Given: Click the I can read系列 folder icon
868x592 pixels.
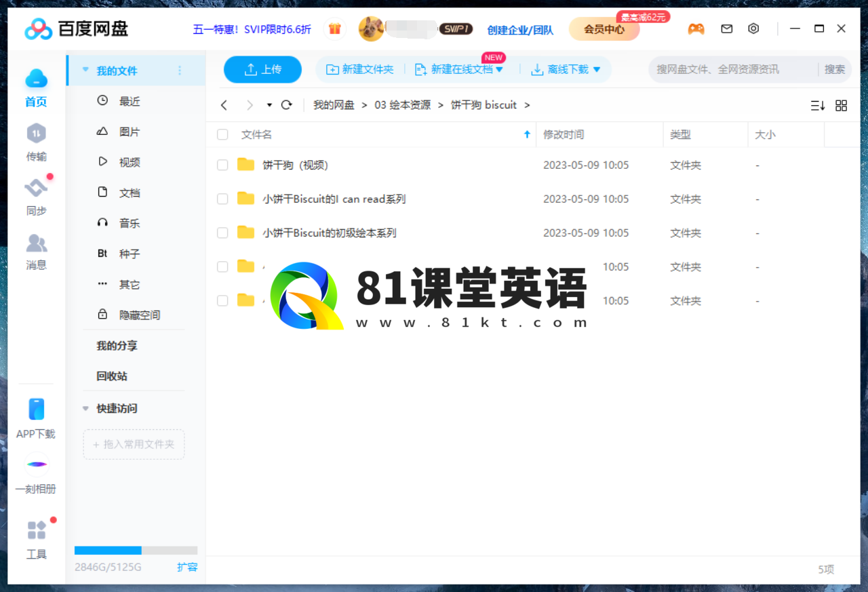Looking at the screenshot, I should [245, 199].
